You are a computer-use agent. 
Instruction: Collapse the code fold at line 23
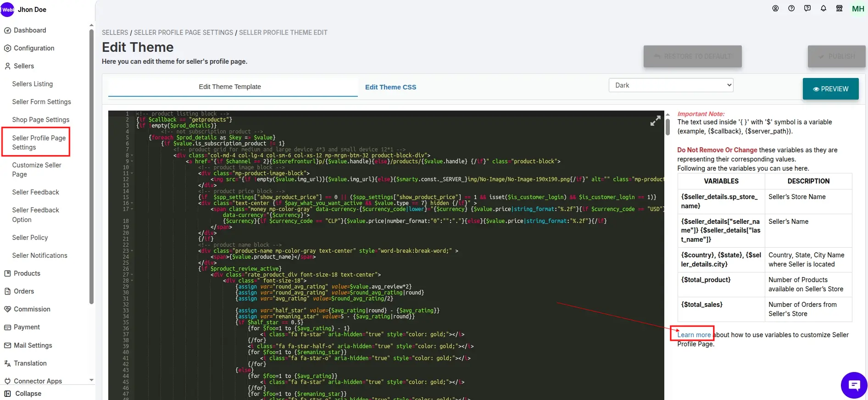point(132,251)
